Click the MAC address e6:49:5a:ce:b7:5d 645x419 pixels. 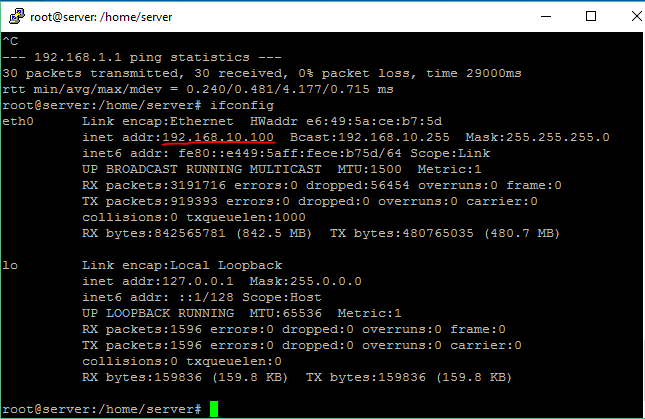374,121
